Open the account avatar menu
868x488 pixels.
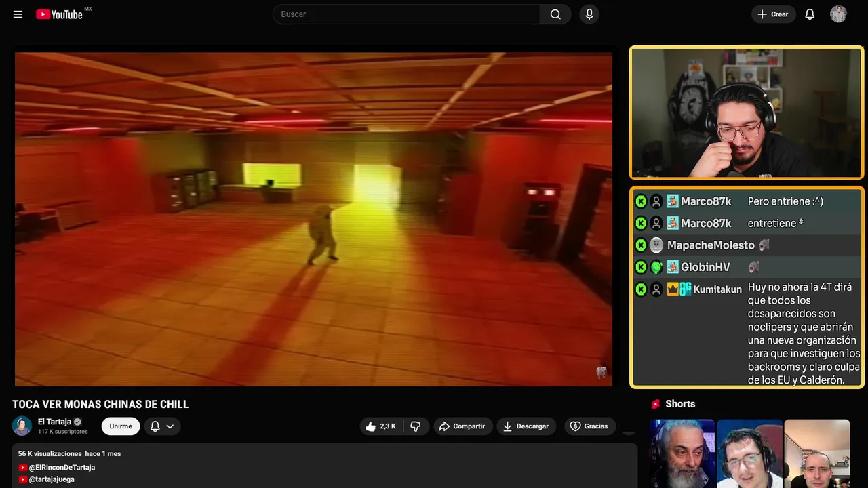coord(838,14)
